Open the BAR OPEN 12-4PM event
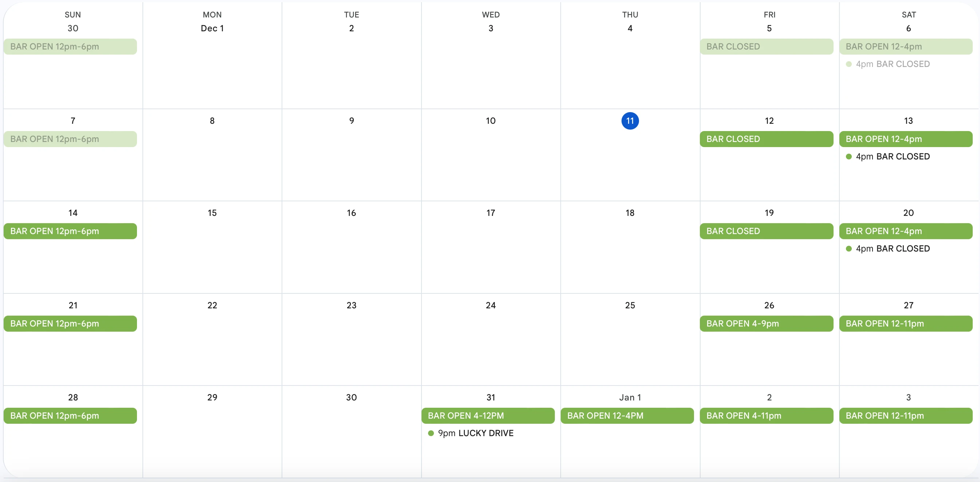 627,415
